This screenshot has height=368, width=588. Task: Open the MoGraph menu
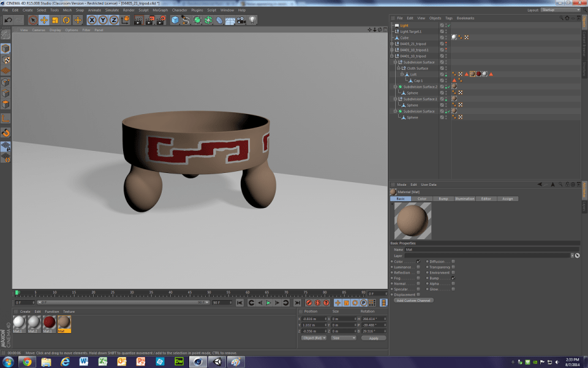point(159,10)
